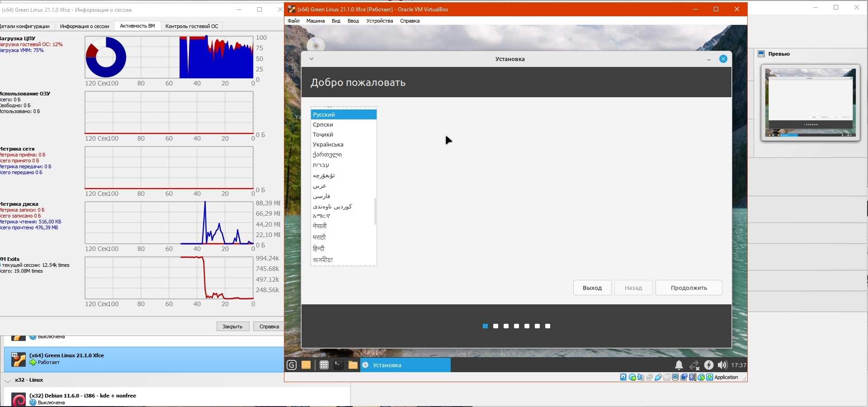868x407 pixels.
Task: Click the Debian 11.6.0 swirl VM icon
Action: coord(19,400)
